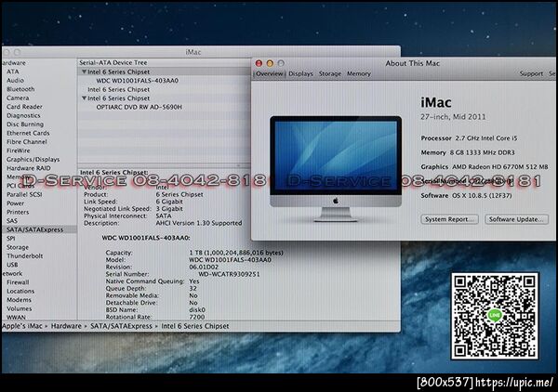Open Card Reader section
The image size is (558, 392).
tap(24, 107)
